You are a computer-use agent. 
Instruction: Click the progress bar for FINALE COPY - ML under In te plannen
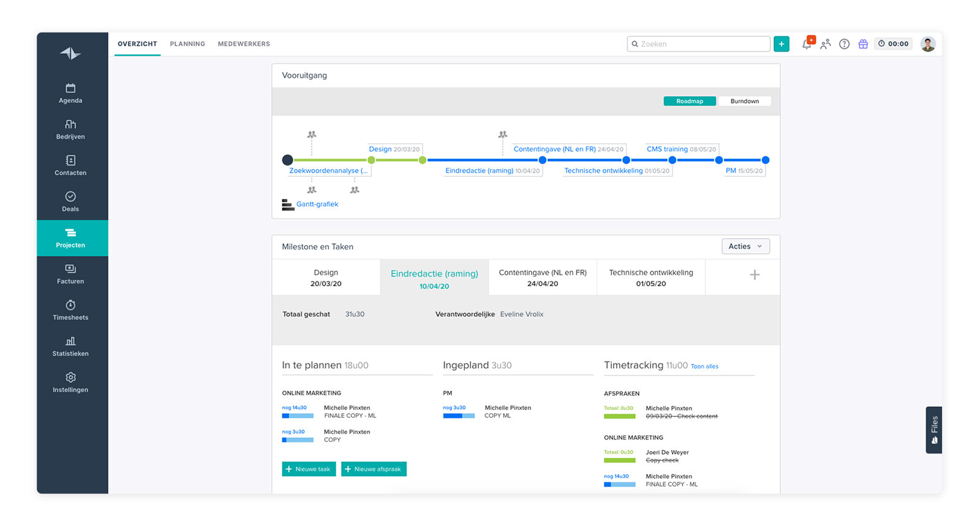coord(298,416)
